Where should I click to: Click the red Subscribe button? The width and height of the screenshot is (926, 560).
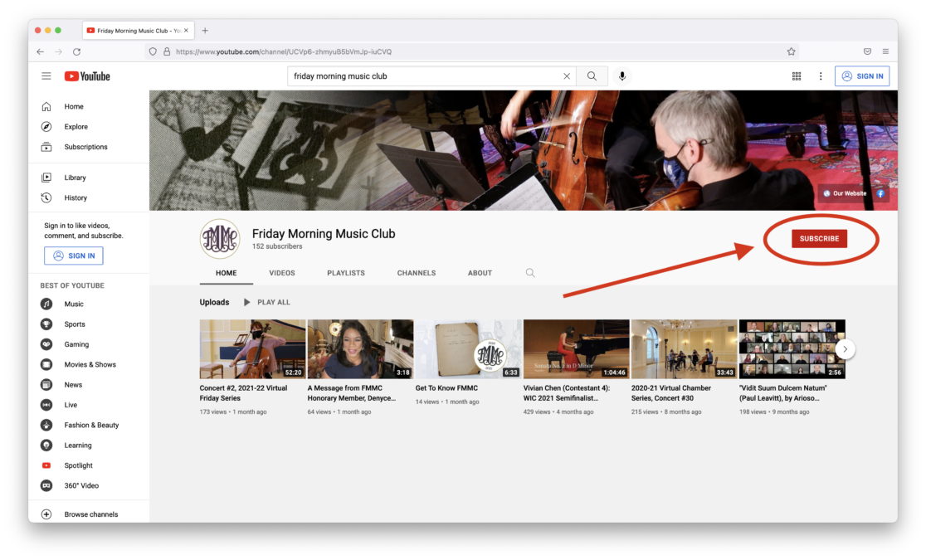click(x=819, y=239)
